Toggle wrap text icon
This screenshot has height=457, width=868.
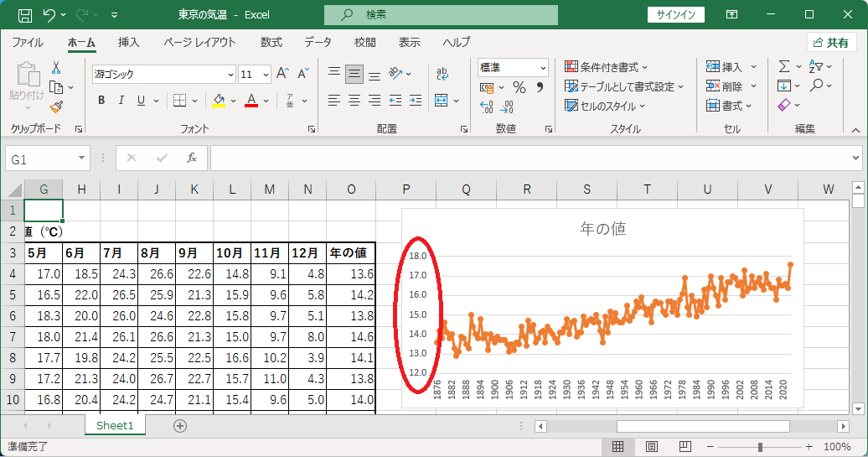[x=442, y=74]
